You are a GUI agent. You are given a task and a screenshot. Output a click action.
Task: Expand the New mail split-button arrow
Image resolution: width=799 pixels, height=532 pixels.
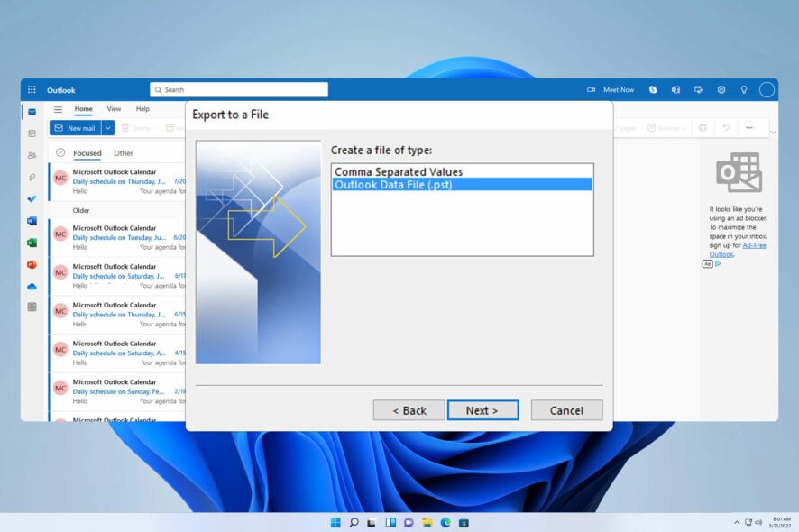coord(107,127)
